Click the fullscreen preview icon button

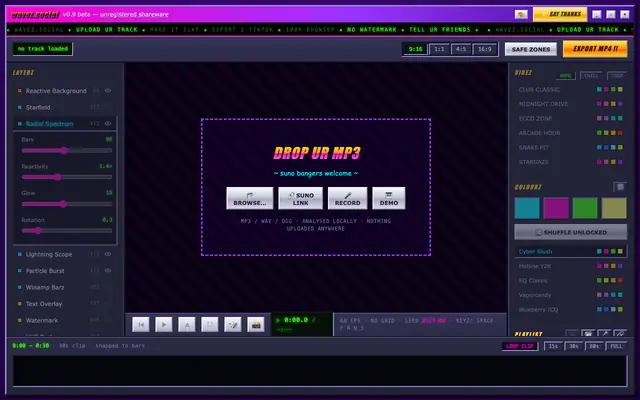210,324
